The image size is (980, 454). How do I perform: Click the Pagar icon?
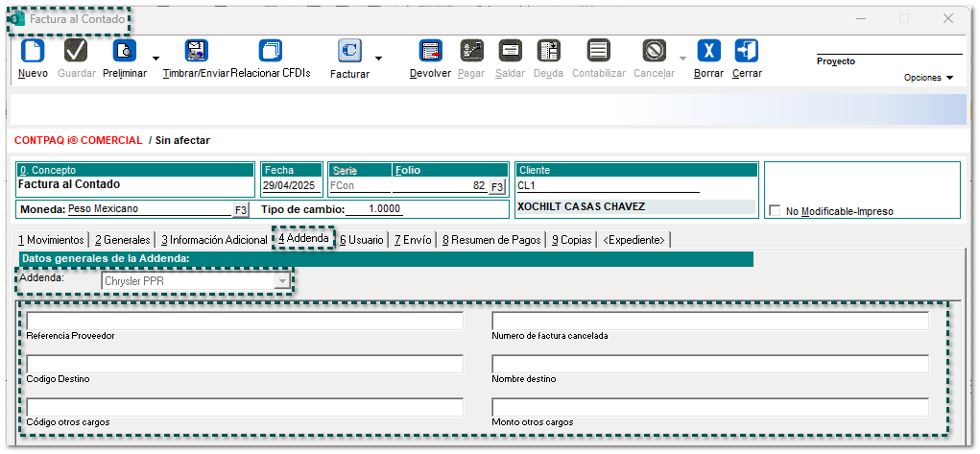click(x=472, y=51)
